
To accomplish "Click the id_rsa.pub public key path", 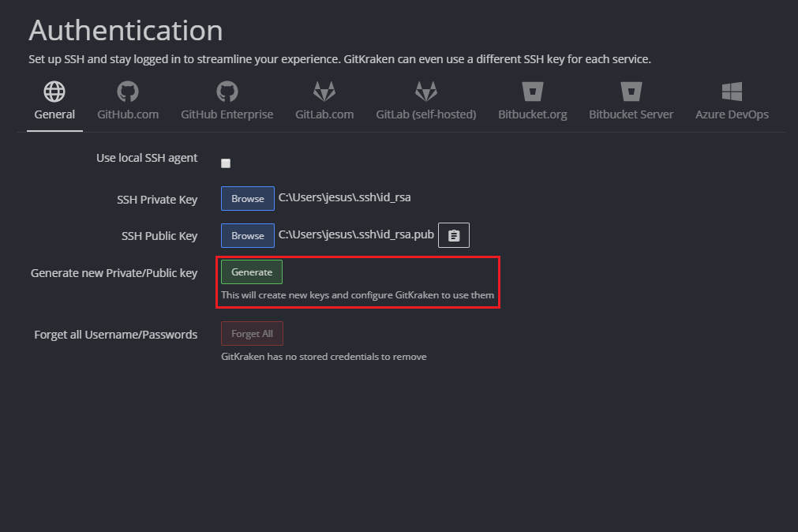I will (356, 234).
